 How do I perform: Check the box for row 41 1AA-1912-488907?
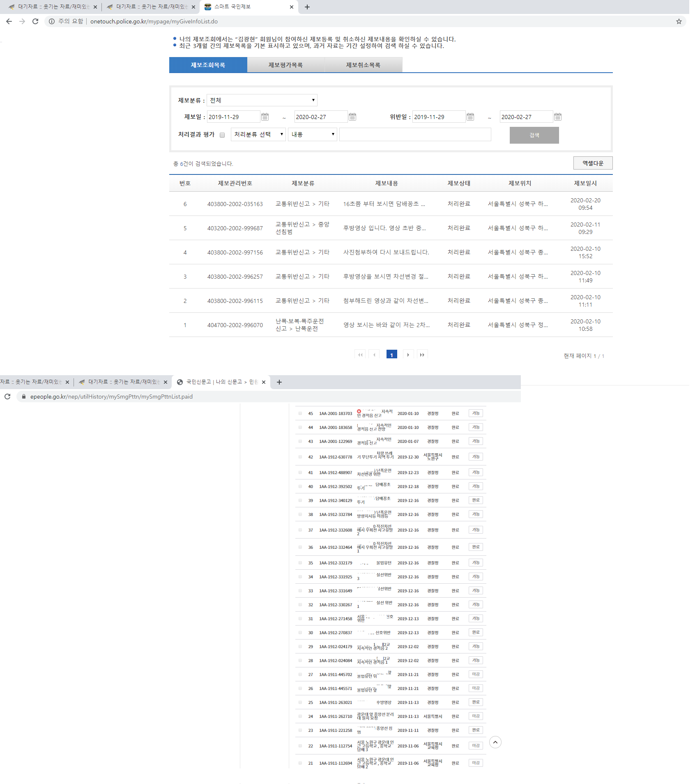tap(300, 472)
